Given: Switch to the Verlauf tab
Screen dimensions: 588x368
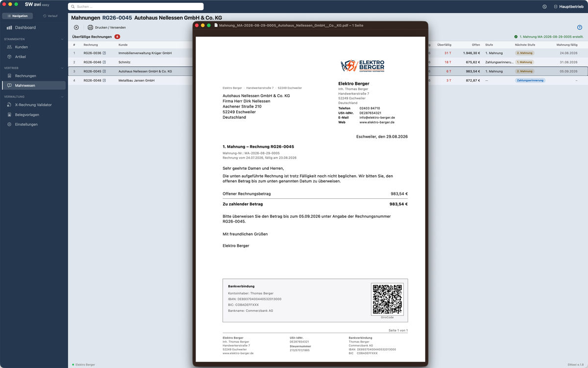Looking at the screenshot, I should coord(50,16).
